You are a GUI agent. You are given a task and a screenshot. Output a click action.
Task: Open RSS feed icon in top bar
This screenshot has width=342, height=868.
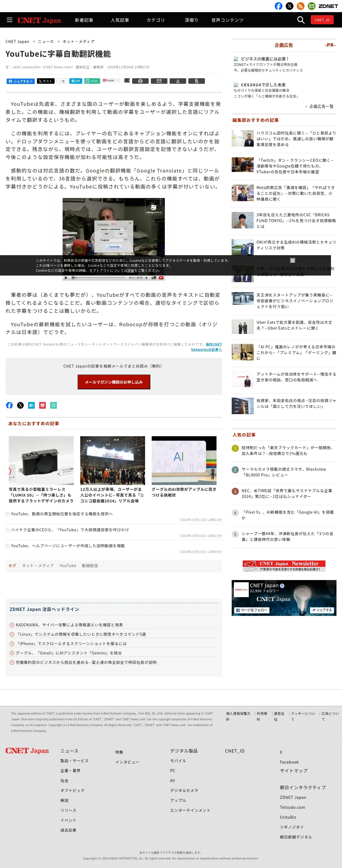tap(301, 6)
